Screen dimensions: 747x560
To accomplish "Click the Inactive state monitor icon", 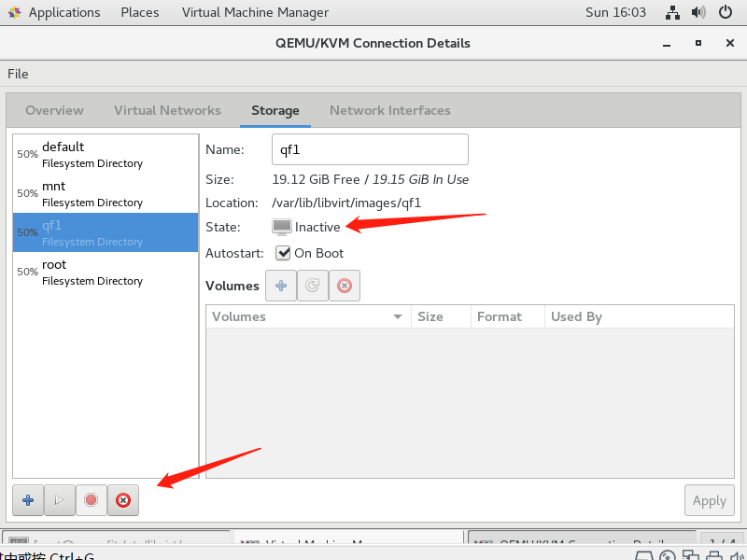I will pos(282,227).
